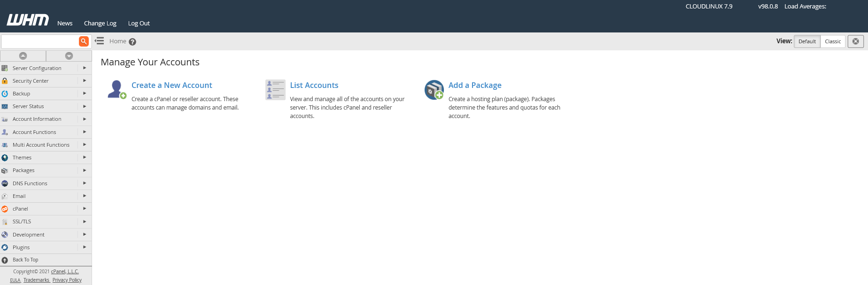Image resolution: width=868 pixels, height=285 pixels.
Task: Click the orange search magnifier icon
Action: (84, 41)
